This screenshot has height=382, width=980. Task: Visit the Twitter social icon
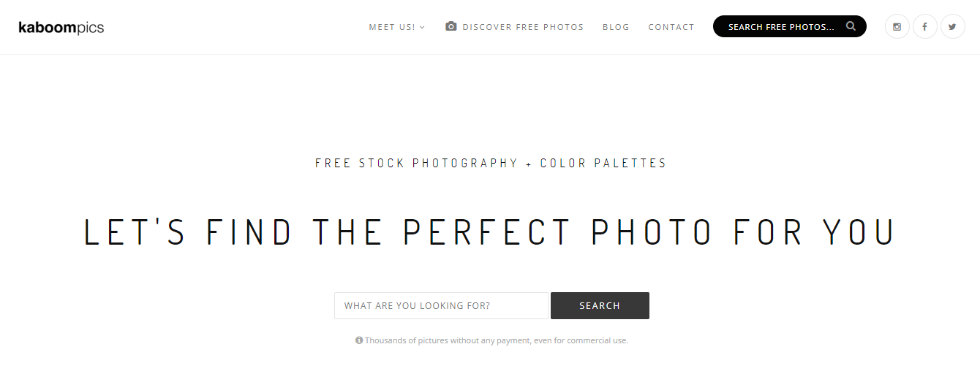coord(952,27)
